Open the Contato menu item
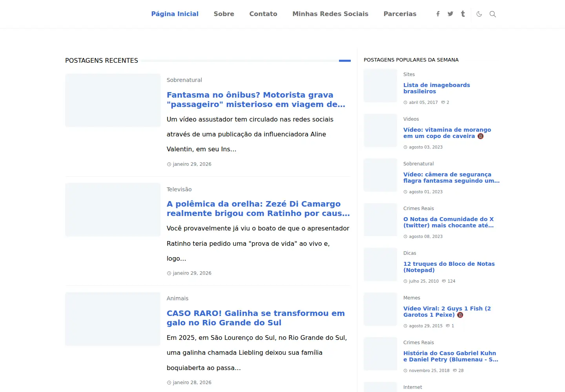The image size is (565, 392). [x=263, y=14]
